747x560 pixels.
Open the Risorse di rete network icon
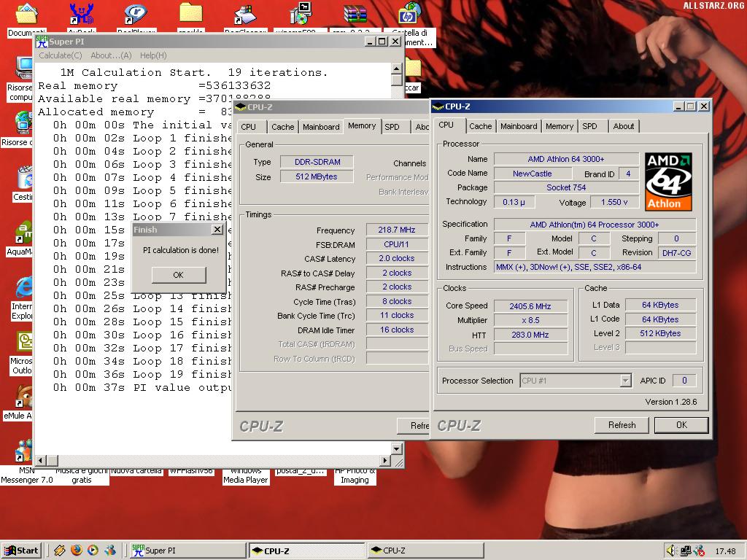23,122
